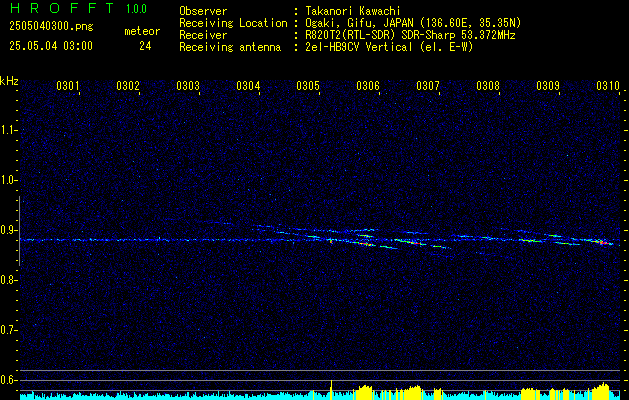The image size is (629, 400).
Task: Click the HROFFT 1.0.0 title text
Action: (x=79, y=8)
